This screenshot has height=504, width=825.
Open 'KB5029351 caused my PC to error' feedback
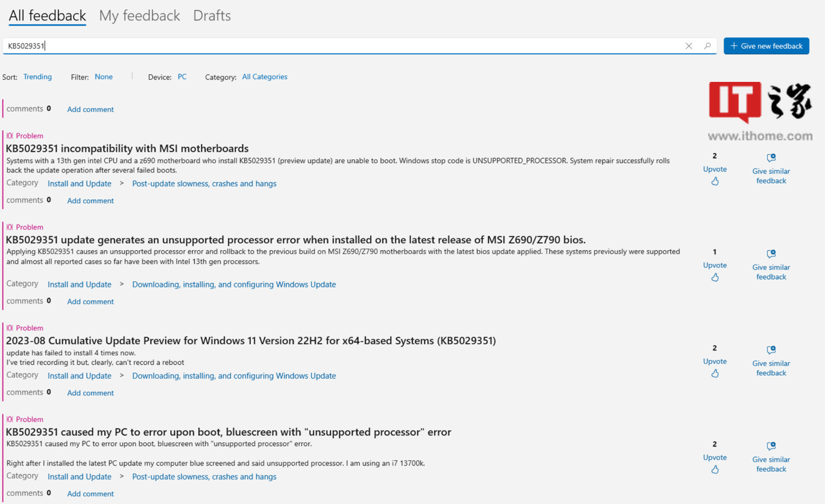pyautogui.click(x=229, y=432)
